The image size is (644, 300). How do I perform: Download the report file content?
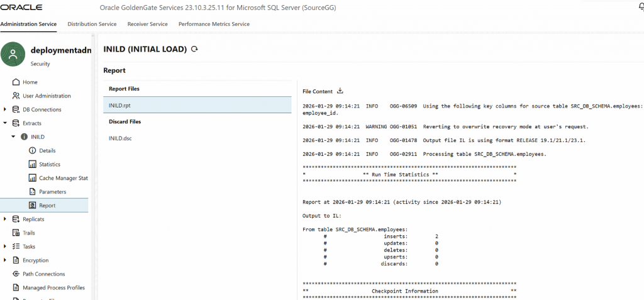click(340, 91)
